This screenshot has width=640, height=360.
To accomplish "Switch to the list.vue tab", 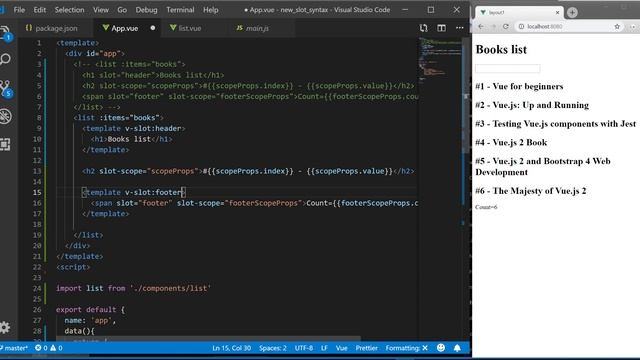I will point(190,28).
